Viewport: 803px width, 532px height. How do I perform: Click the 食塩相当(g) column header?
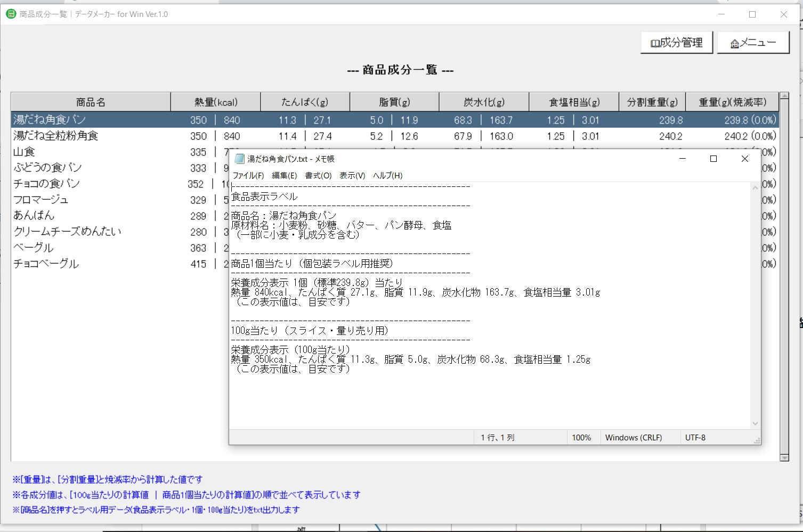(574, 102)
